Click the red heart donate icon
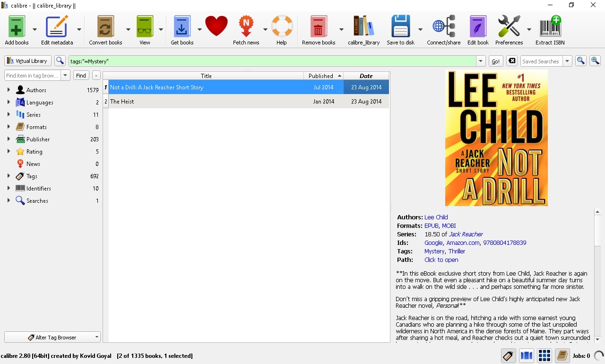Screen dimensions: 605x364 [216, 26]
